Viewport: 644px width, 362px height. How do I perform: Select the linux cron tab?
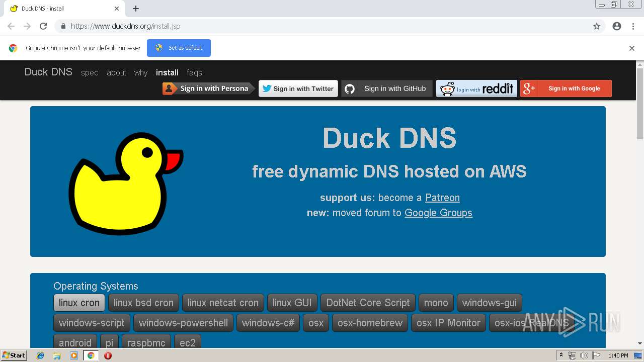pos(79,303)
